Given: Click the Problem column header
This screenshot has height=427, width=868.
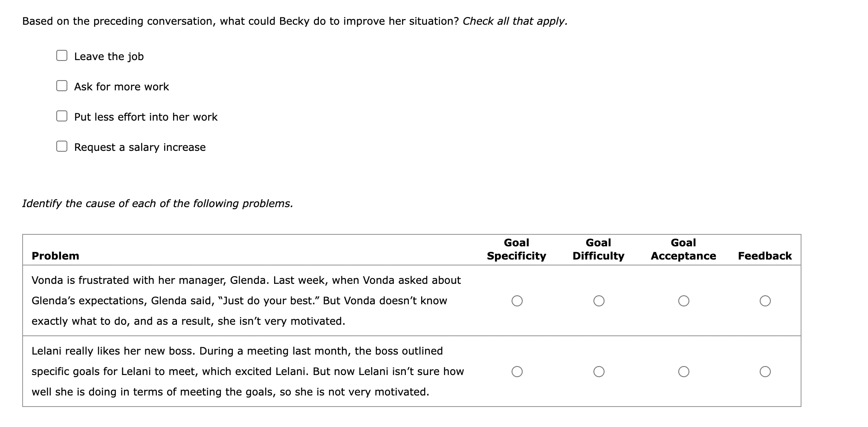Looking at the screenshot, I should pos(55,256).
